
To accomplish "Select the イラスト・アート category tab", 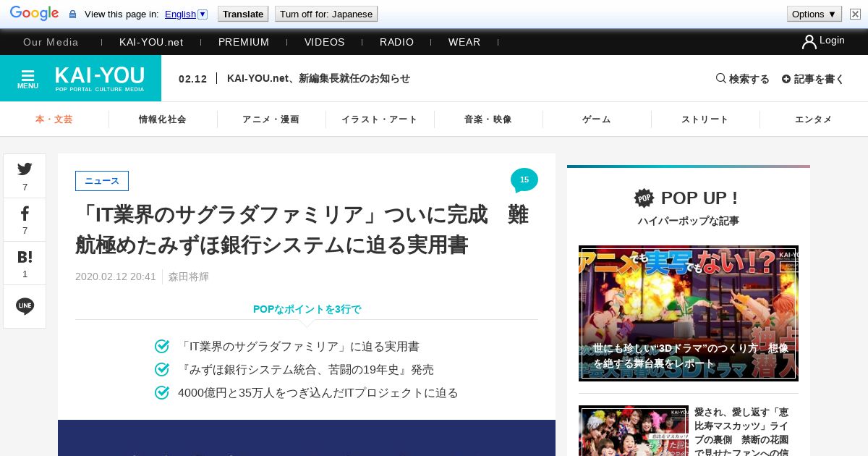I will [380, 119].
